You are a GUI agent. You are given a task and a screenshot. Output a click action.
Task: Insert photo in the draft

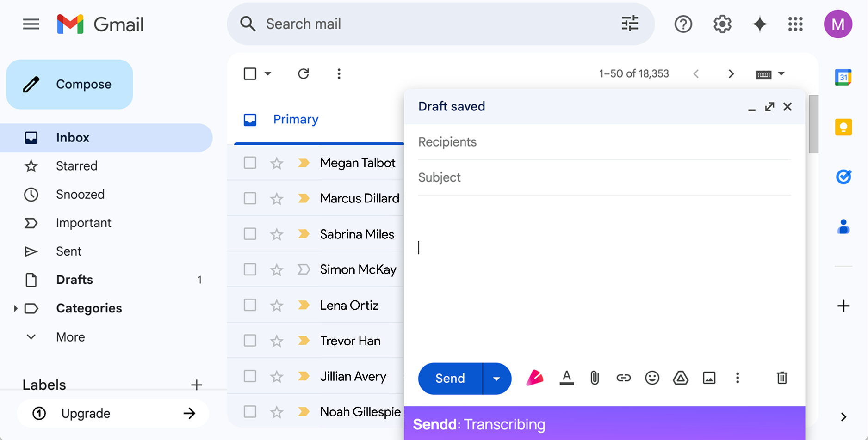click(709, 378)
